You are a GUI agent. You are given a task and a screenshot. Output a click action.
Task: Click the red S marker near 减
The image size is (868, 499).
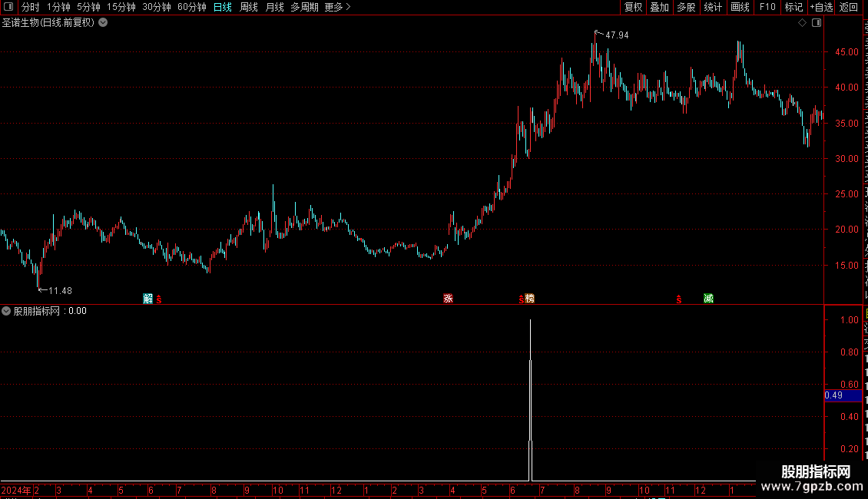679,299
